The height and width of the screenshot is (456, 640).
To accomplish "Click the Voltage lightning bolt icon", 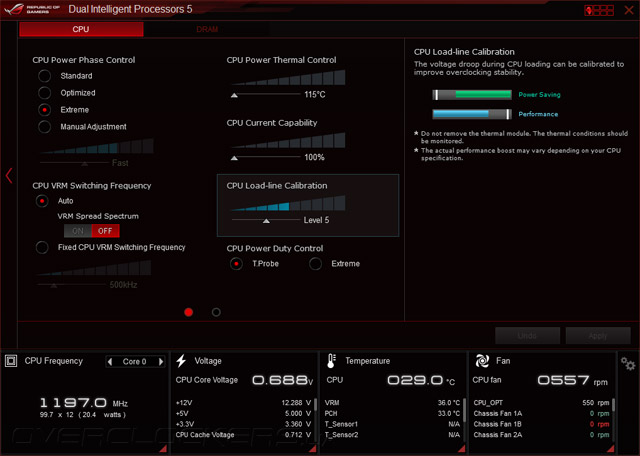I will pos(181,361).
